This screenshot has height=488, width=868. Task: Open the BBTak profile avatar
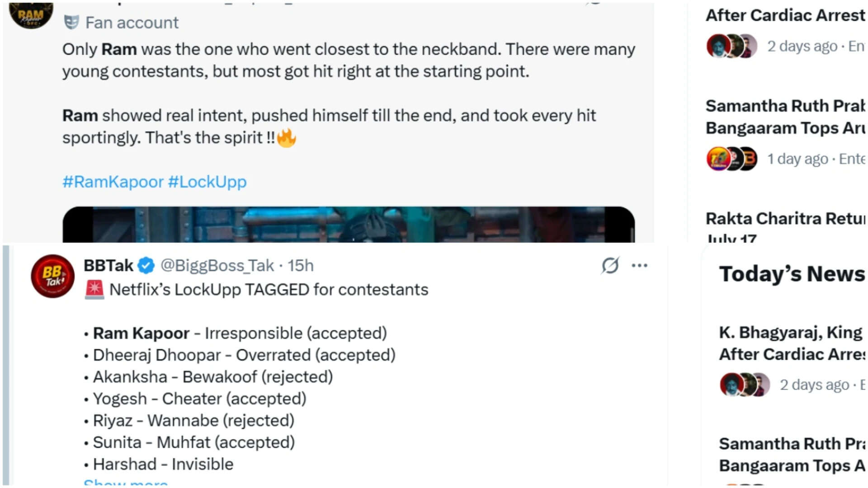click(x=52, y=276)
